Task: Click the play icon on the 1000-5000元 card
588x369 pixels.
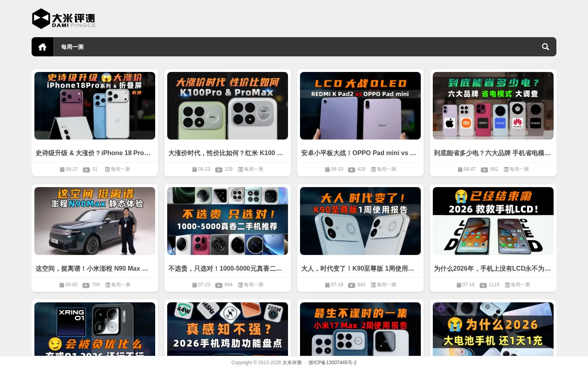Action: coord(219,285)
